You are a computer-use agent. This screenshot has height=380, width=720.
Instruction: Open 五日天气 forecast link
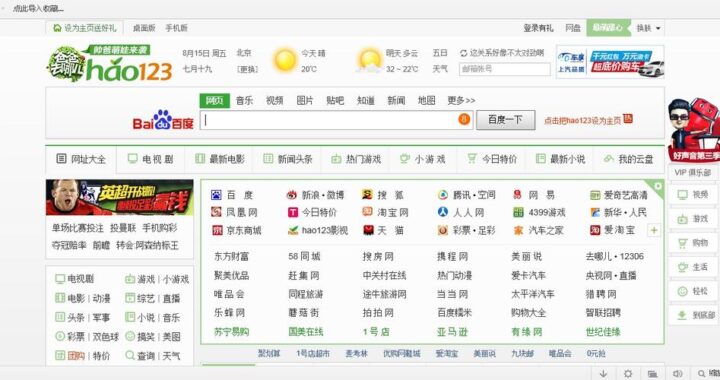point(440,61)
